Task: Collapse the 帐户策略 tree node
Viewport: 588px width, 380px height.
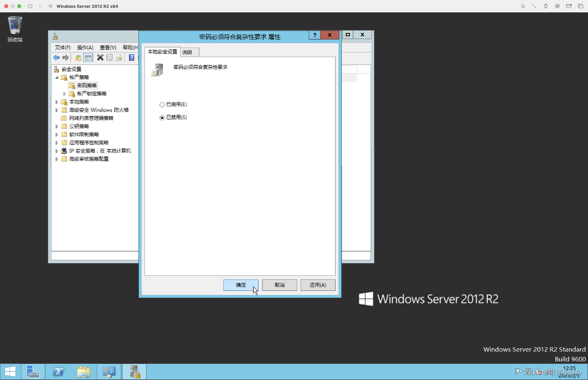Action: tap(57, 78)
